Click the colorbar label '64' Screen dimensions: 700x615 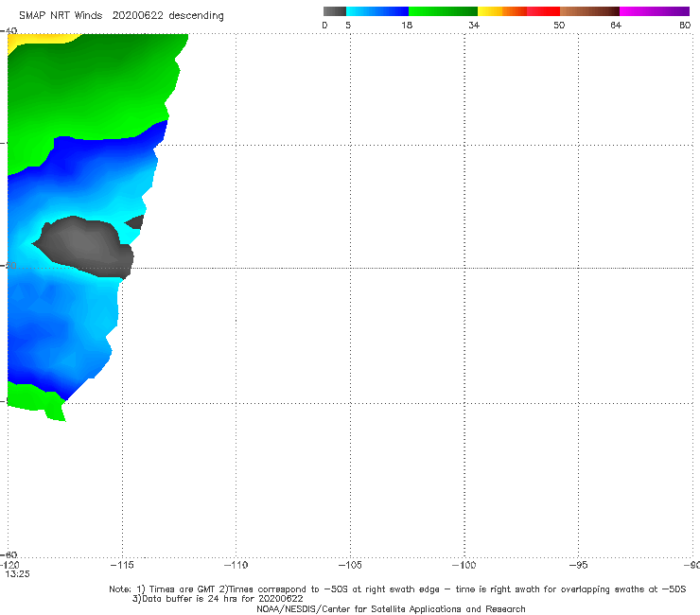coord(616,25)
